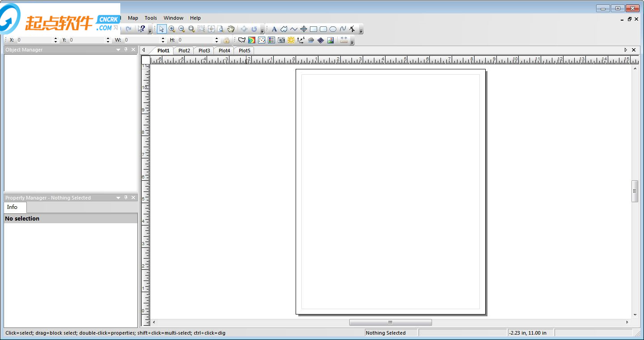Click the Zoom In magnifier icon
The height and width of the screenshot is (340, 644).
point(172,29)
